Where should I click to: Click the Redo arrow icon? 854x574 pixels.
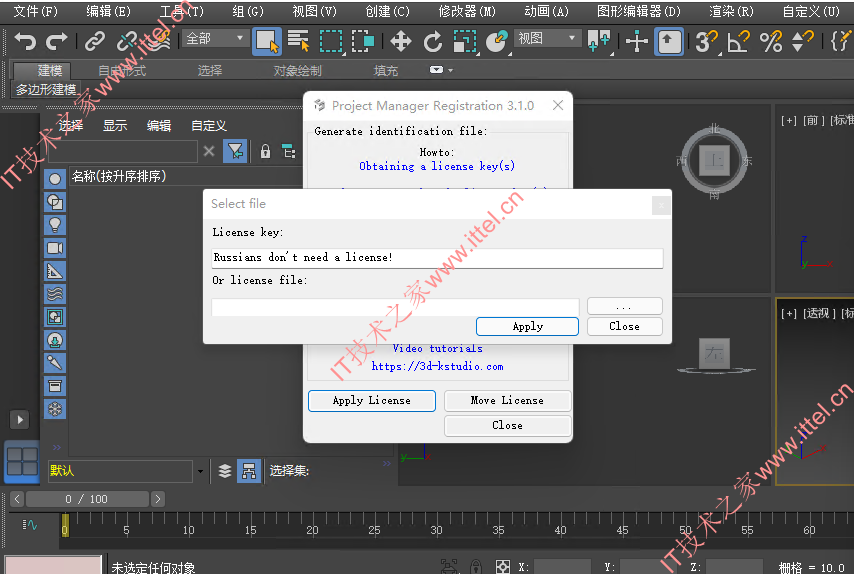click(x=57, y=41)
